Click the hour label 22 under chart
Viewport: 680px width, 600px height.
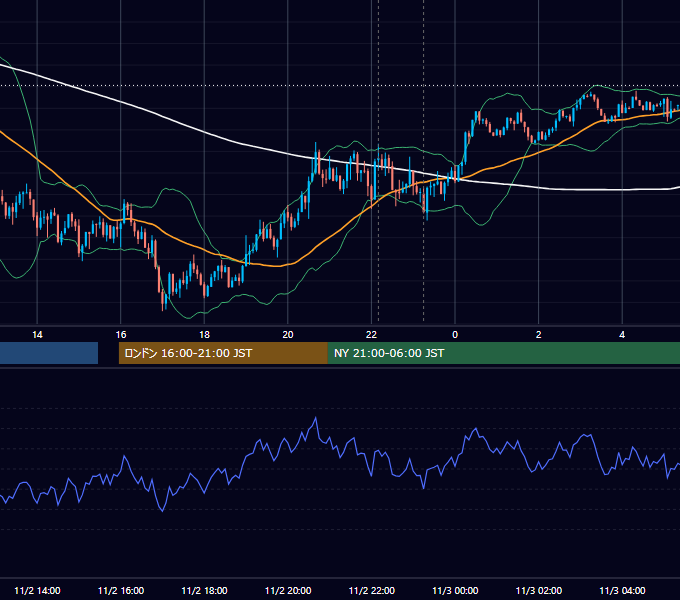[372, 334]
